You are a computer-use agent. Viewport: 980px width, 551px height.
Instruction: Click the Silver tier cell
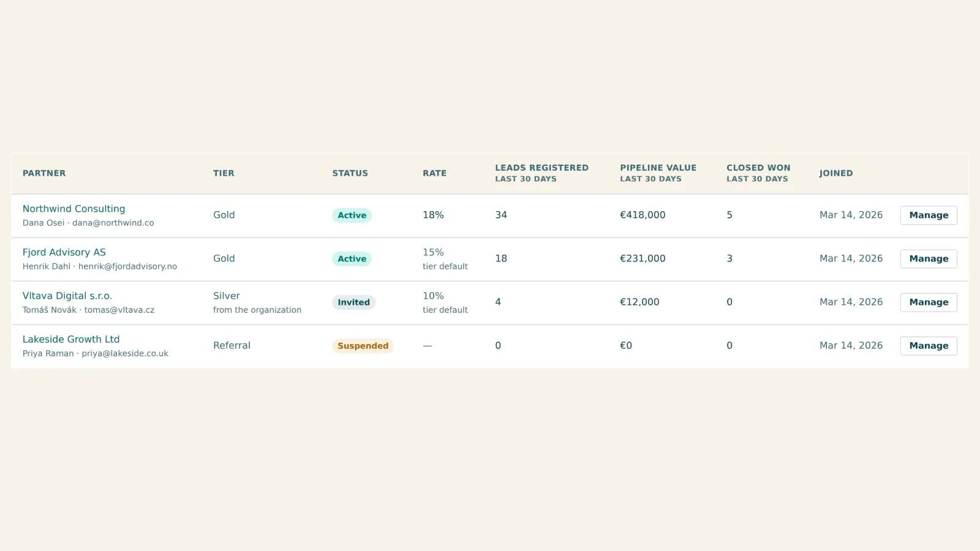(x=257, y=302)
